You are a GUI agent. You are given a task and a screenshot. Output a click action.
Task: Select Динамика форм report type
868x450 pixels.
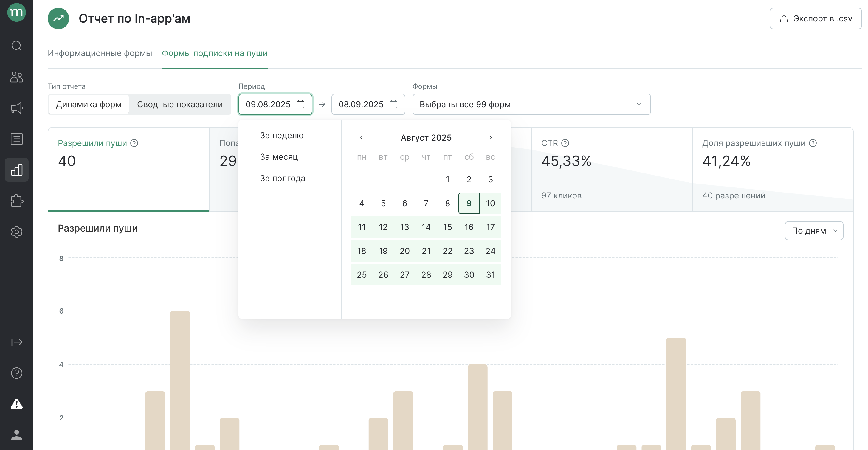[x=89, y=104]
